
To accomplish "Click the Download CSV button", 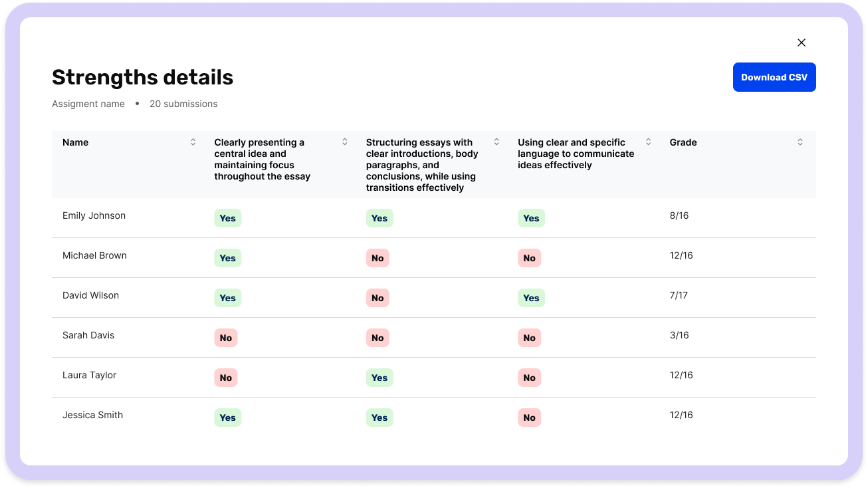I will point(774,77).
